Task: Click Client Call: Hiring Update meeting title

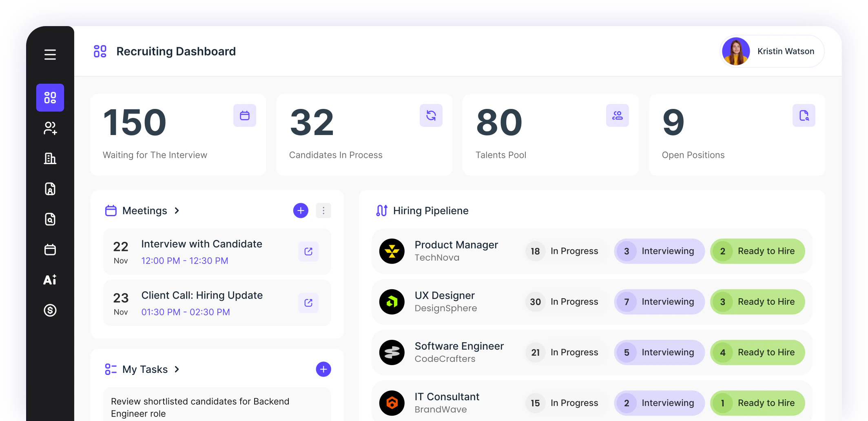Action: click(x=202, y=295)
